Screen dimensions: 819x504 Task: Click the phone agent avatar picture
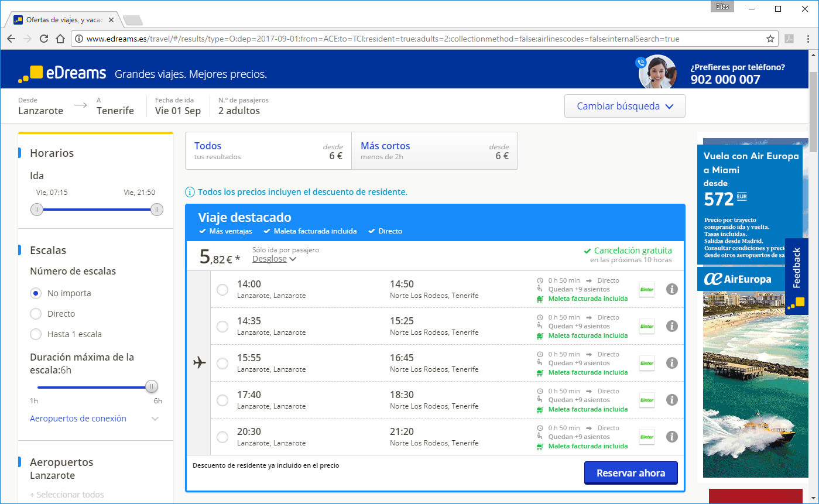(x=657, y=72)
